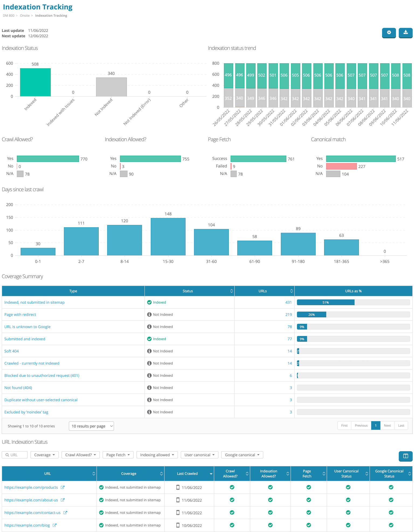
Task: Open the Crawl Allowed? filter dropdown
Action: tap(81, 455)
